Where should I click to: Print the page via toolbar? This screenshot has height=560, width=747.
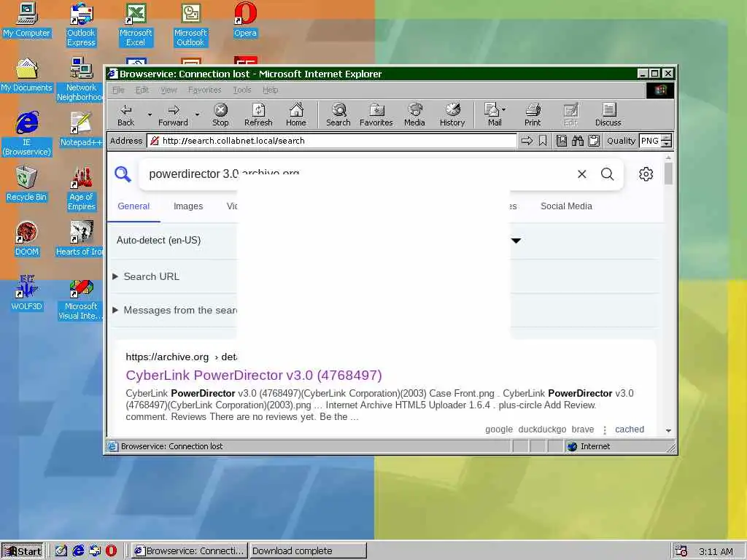[533, 114]
